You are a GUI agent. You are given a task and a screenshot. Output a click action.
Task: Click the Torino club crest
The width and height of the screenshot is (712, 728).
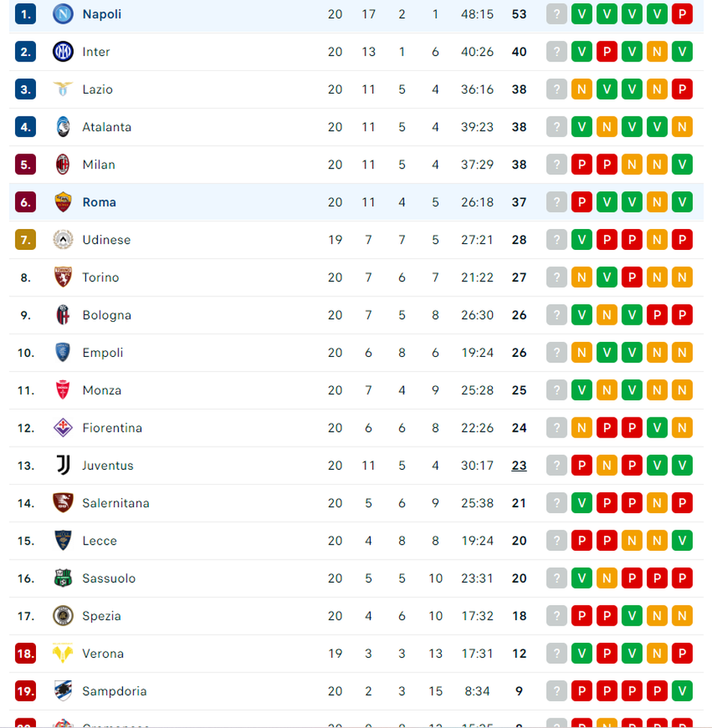coord(63,277)
